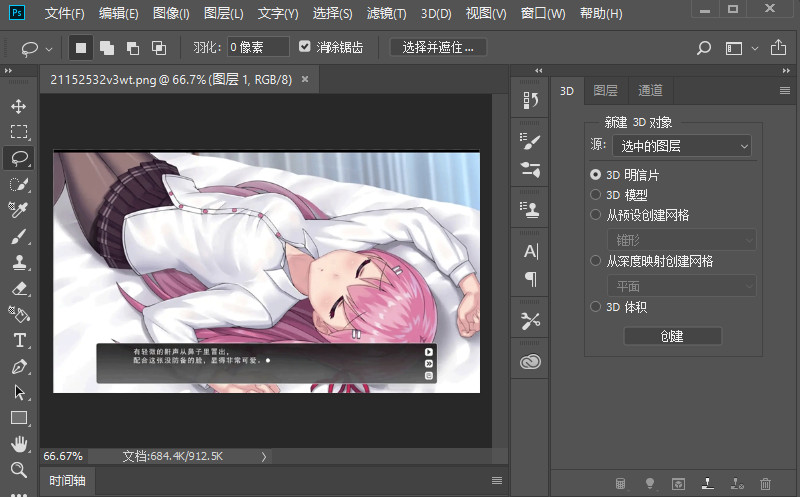Open the 图像(I) menu
The width and height of the screenshot is (800, 497).
(x=171, y=13)
